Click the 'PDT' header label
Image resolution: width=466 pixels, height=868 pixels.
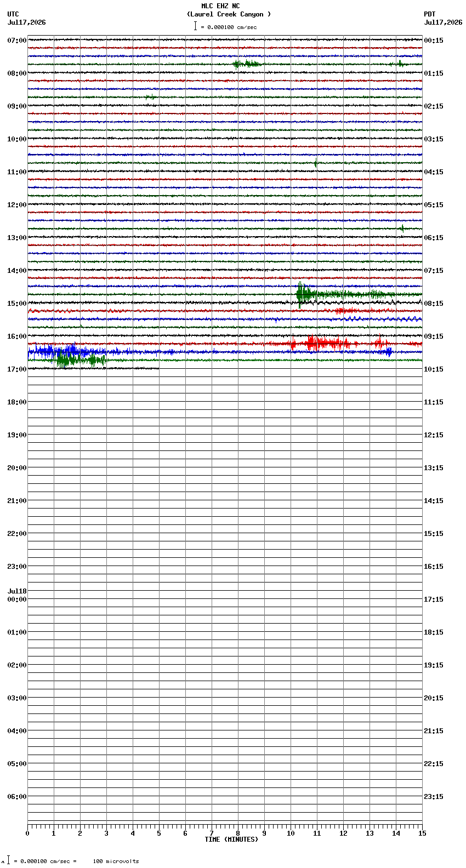pos(430,14)
